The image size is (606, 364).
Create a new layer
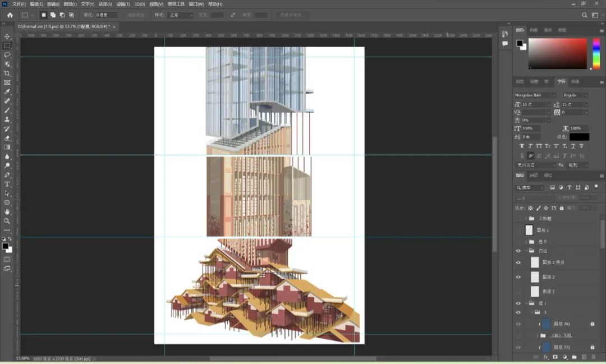click(x=584, y=357)
